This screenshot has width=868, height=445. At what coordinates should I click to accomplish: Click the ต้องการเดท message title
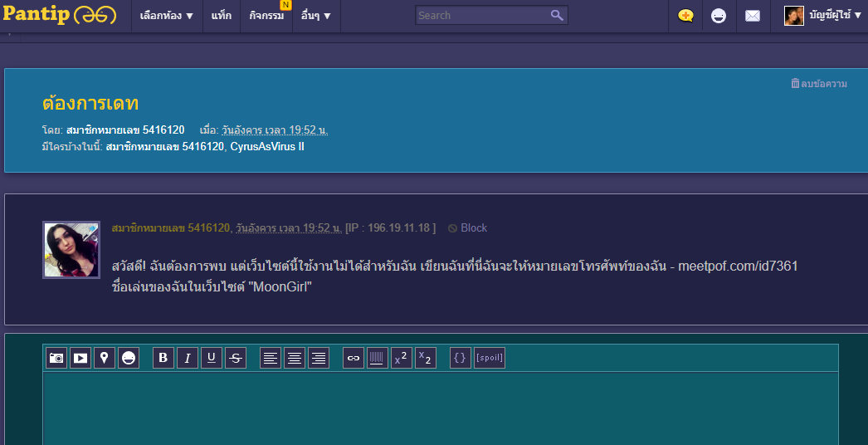(x=90, y=104)
